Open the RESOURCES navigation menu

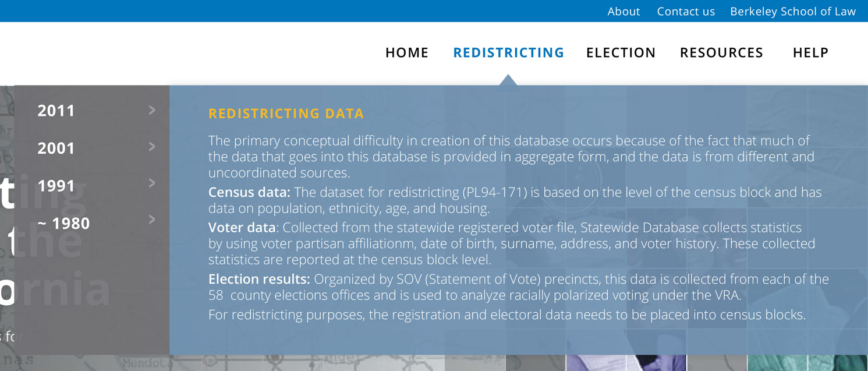coord(721,53)
